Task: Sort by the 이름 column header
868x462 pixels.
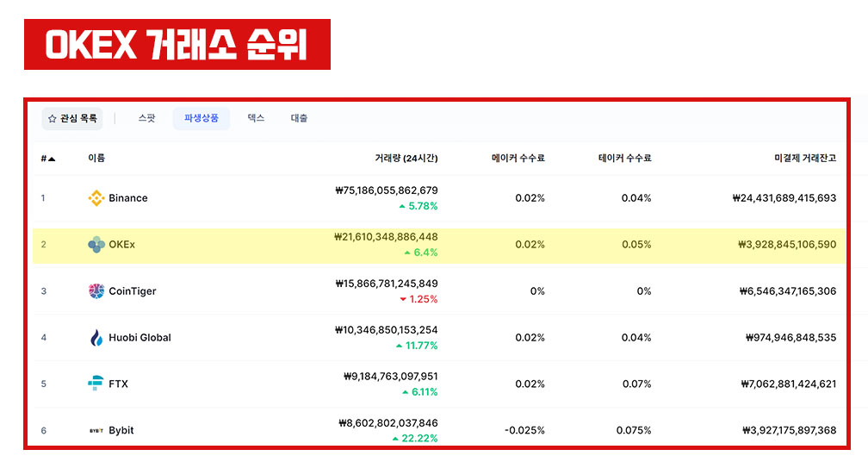Action: tap(96, 158)
